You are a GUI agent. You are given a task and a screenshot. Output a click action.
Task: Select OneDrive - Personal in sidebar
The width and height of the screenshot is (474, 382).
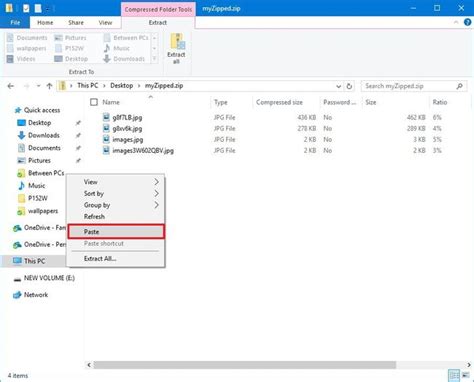(x=45, y=244)
